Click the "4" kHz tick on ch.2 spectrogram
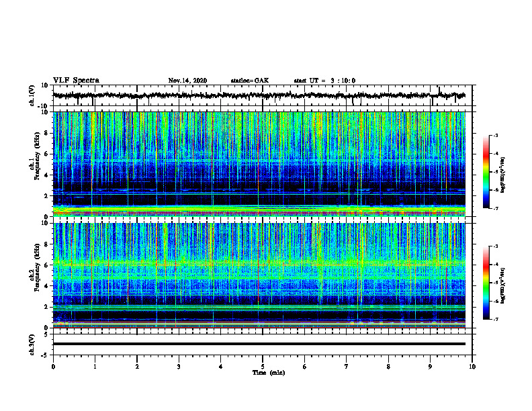 (x=47, y=286)
